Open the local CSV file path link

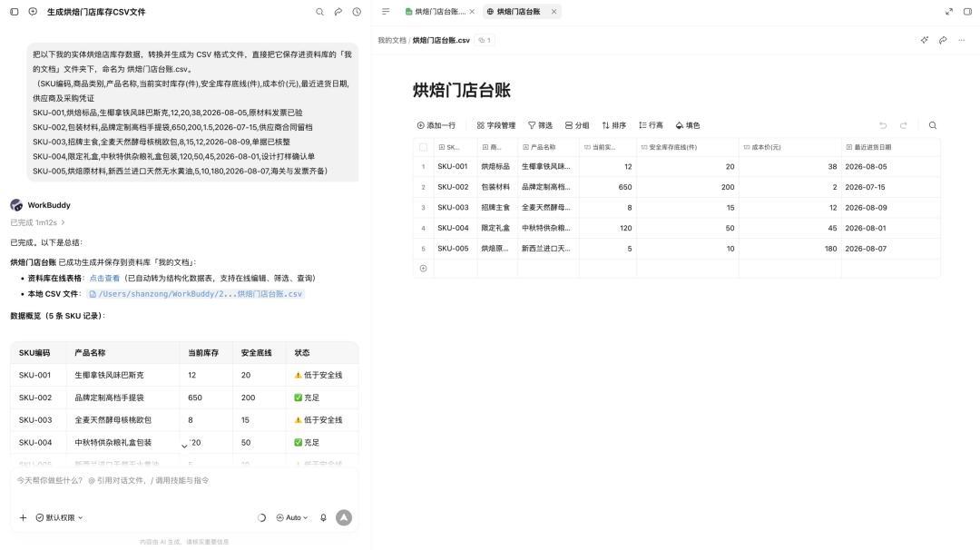196,294
